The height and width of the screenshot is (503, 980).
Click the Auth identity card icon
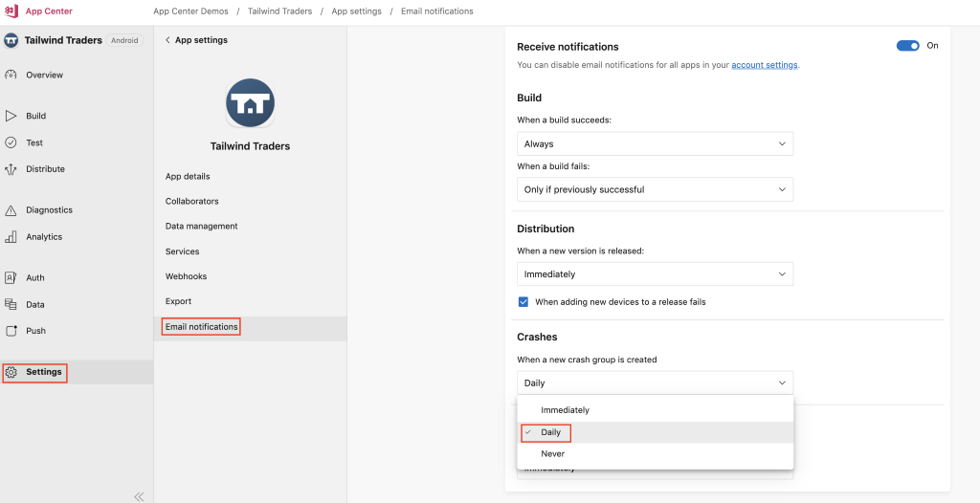coord(11,278)
